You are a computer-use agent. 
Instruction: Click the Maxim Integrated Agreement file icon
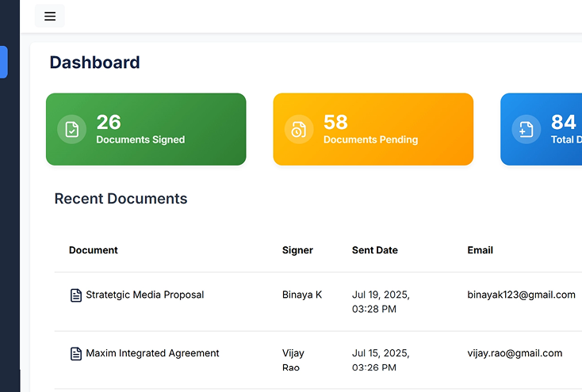click(x=76, y=354)
